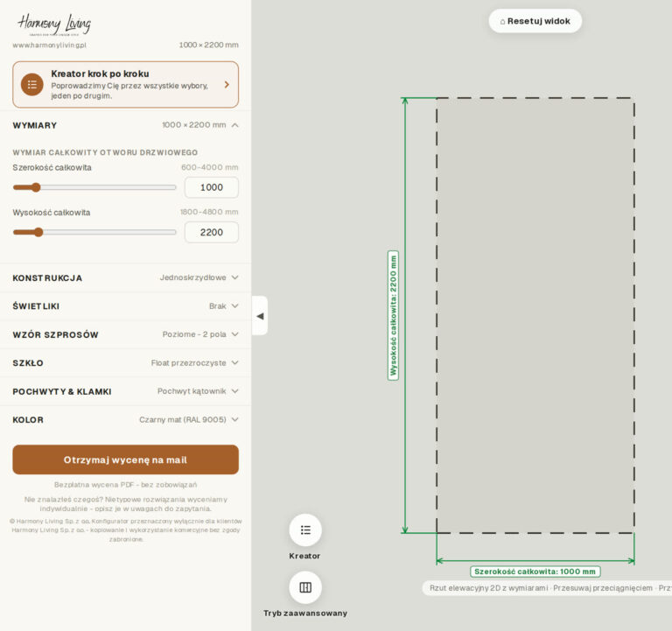Viewport: 672px width, 631px height.
Task: Click the width input field showing 1000
Action: 211,187
